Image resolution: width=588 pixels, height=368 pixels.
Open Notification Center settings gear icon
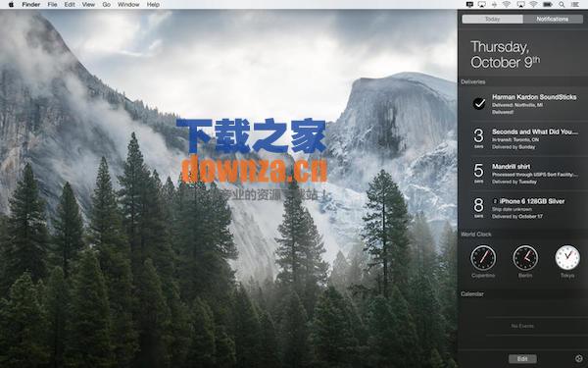coord(578,359)
